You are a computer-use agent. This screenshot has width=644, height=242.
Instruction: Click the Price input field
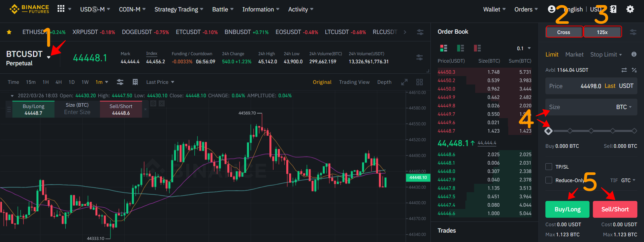(591, 86)
